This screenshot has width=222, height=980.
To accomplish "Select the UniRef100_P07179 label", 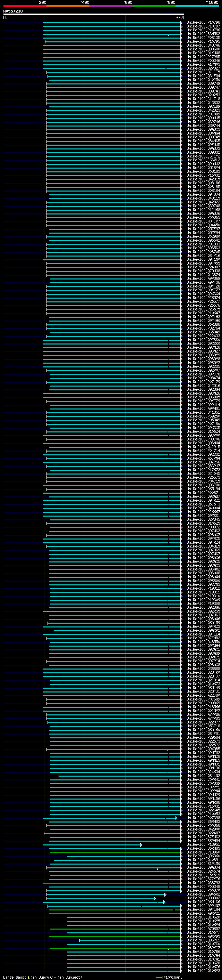I will [x=203, y=382].
